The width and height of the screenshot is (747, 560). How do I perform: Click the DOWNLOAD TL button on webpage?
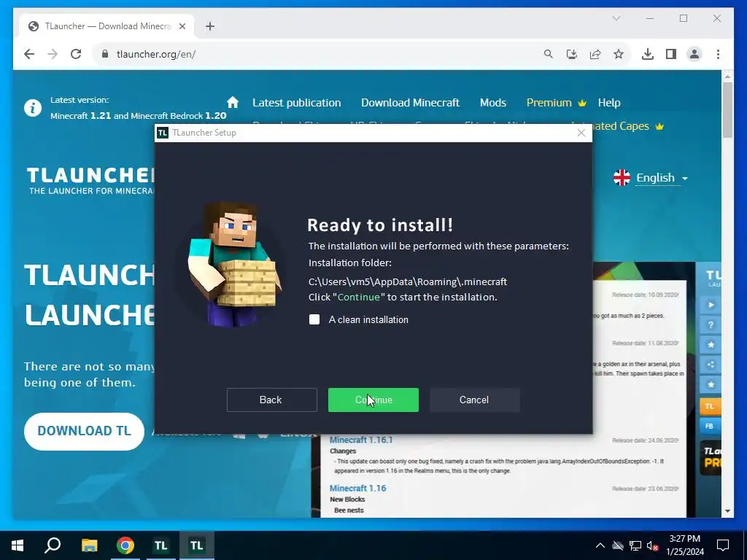pyautogui.click(x=84, y=431)
